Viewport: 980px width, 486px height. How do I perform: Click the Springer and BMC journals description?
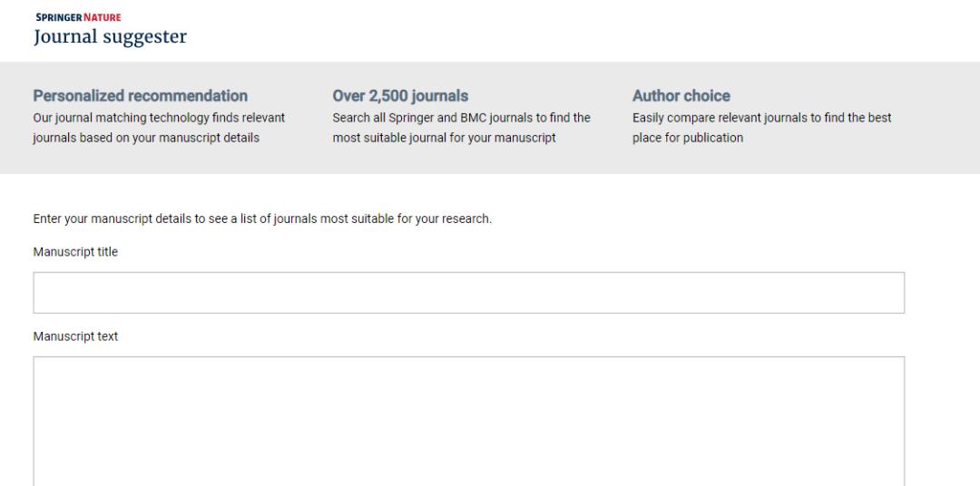pyautogui.click(x=462, y=119)
